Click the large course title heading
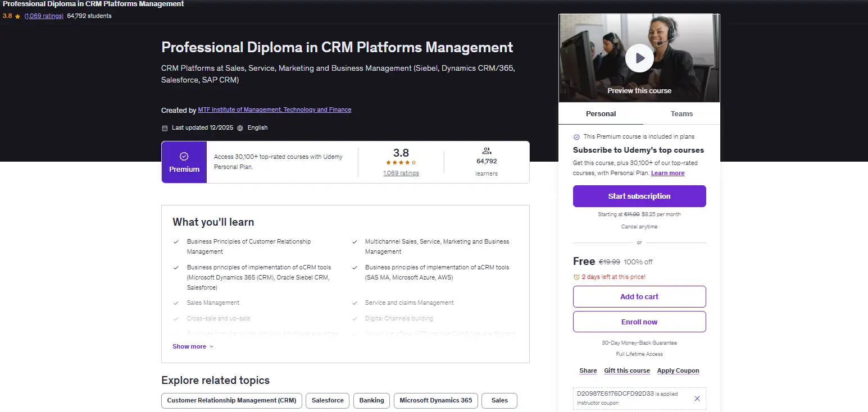This screenshot has width=868, height=412. click(x=337, y=47)
